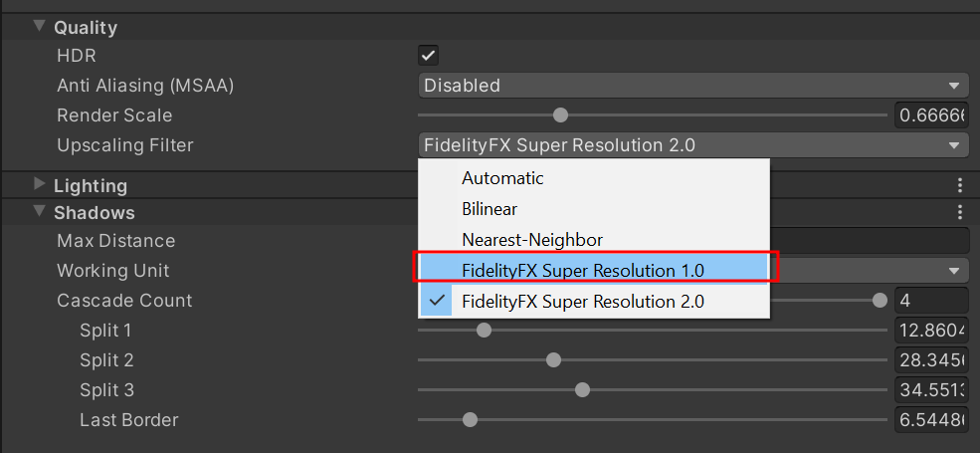This screenshot has width=980, height=453.
Task: Open the Upscaling Filter dropdown
Action: pos(693,145)
